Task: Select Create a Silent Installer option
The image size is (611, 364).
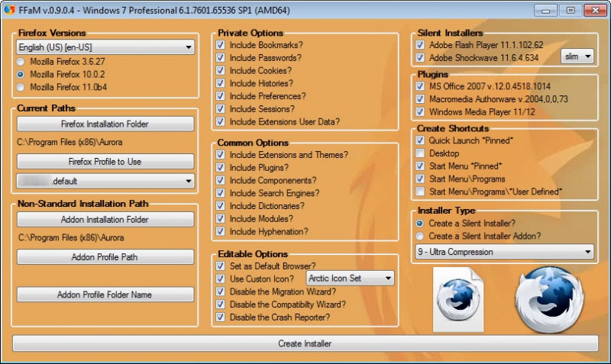Action: (419, 224)
